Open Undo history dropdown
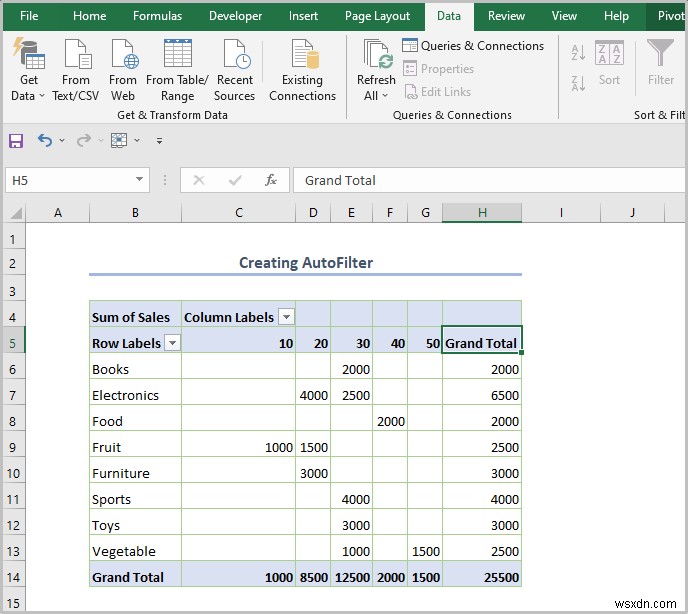Image resolution: width=688 pixels, height=614 pixels. 62,140
